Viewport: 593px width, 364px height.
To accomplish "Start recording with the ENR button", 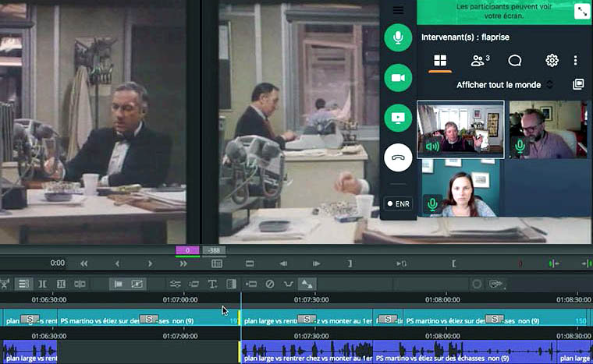I will click(x=398, y=203).
